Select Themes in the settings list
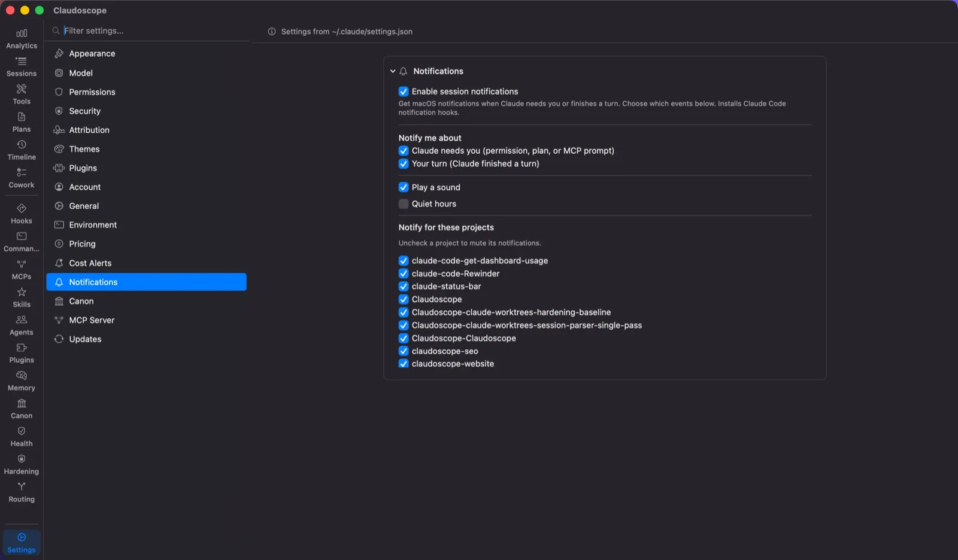 147,149
